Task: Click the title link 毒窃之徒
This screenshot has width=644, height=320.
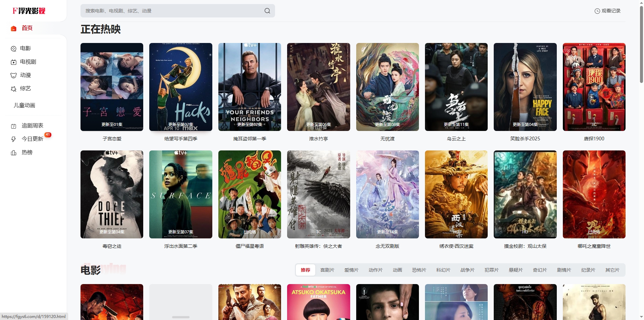Action: coord(112,246)
